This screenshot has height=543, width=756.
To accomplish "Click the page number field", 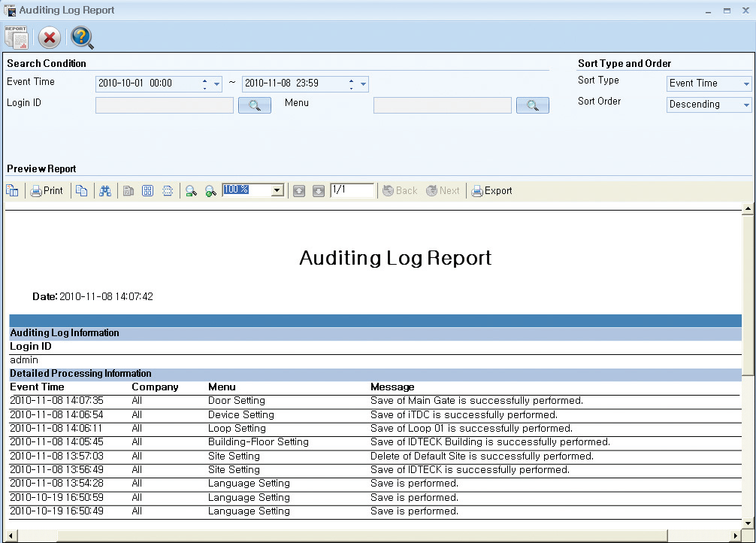I will click(x=352, y=191).
